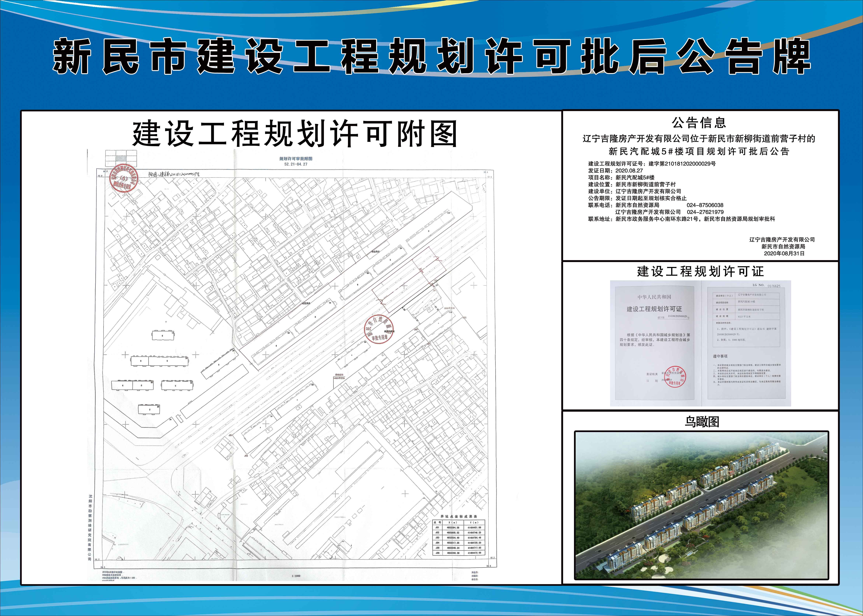Select phone number 024-87506038
The width and height of the screenshot is (863, 616).
tap(705, 205)
